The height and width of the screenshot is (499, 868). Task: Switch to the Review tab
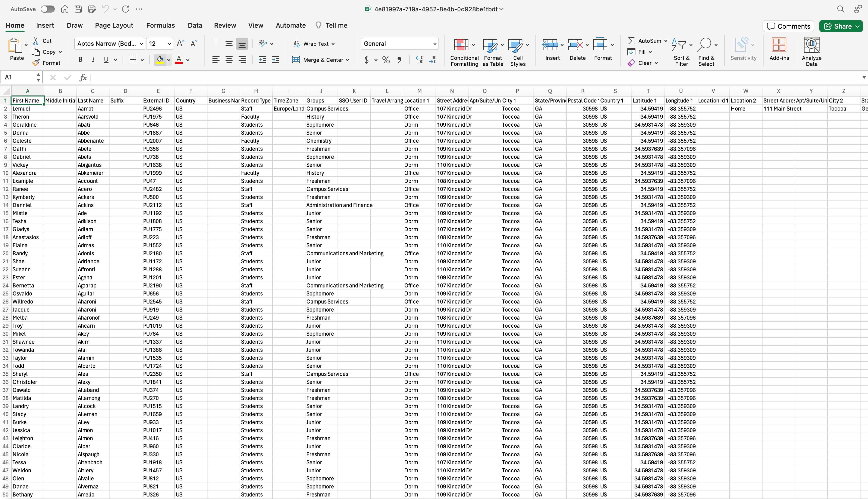[225, 25]
